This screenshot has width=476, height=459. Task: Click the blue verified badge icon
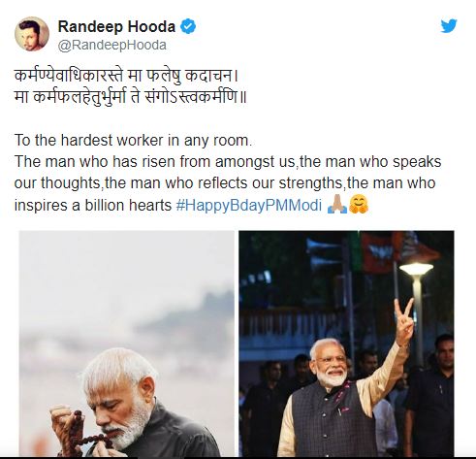click(x=188, y=26)
